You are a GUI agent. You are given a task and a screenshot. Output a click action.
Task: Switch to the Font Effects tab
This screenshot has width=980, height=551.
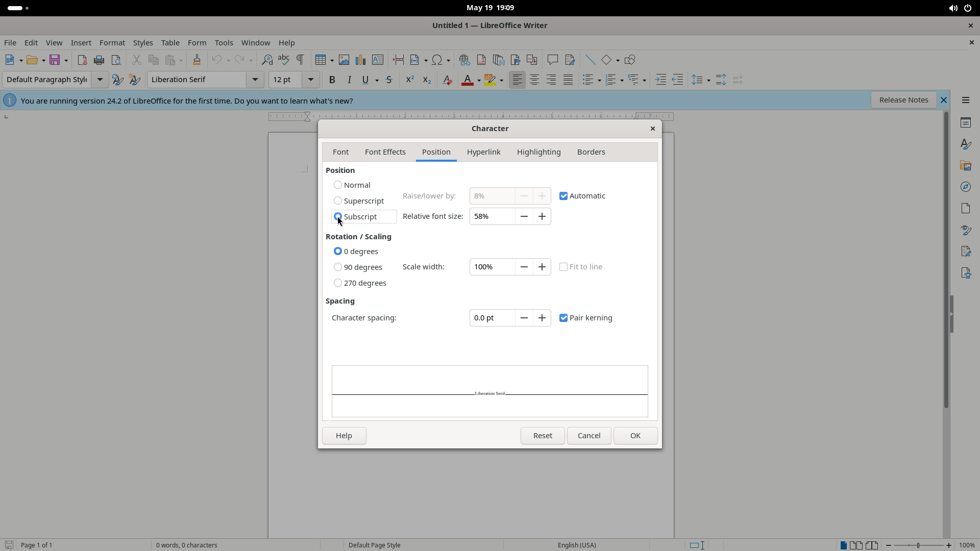pyautogui.click(x=385, y=152)
